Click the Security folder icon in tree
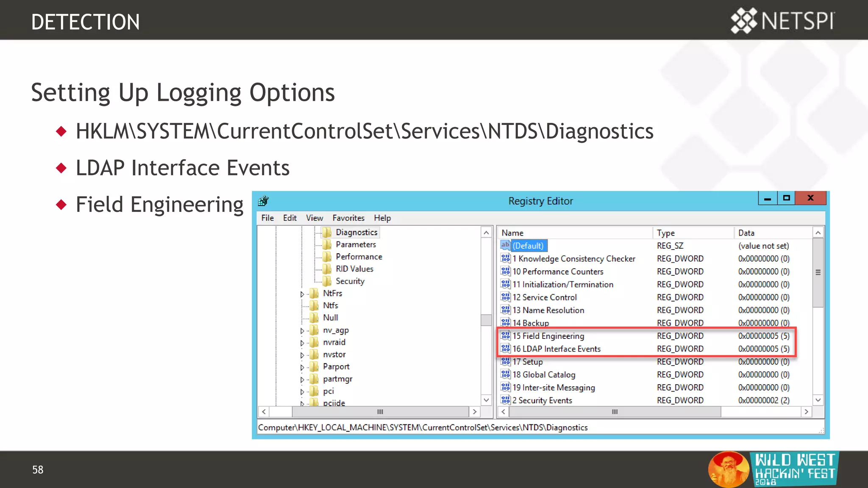868x488 pixels. (327, 281)
